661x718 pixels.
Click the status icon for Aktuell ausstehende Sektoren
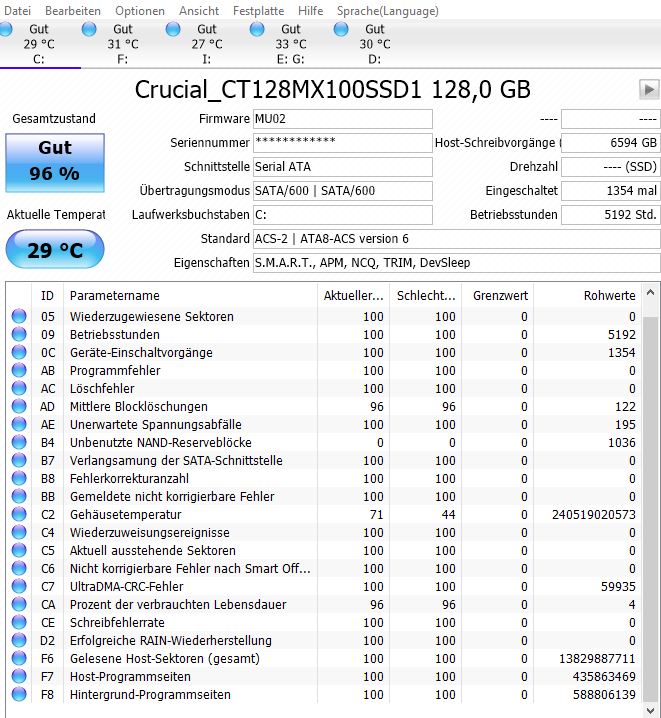click(19, 550)
